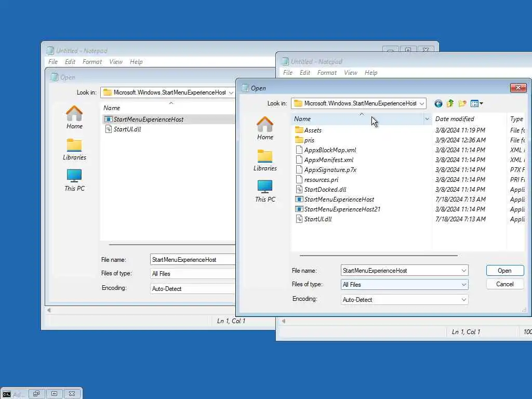Select This PC in the front dialog's places bar

pos(265,191)
